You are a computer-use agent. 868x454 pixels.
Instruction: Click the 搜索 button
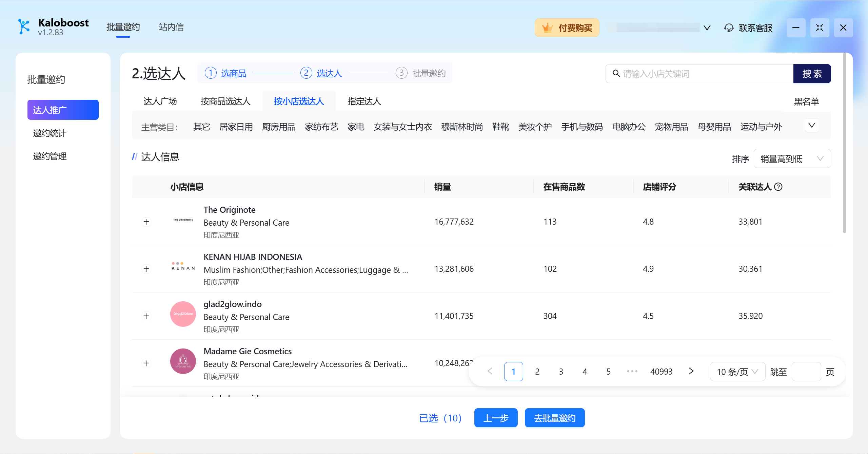[812, 74]
